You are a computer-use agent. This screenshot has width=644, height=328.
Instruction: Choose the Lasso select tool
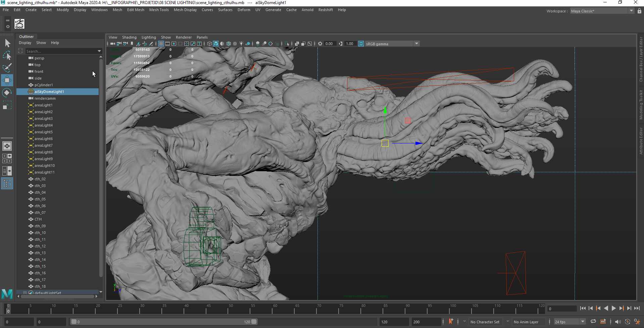click(x=7, y=55)
